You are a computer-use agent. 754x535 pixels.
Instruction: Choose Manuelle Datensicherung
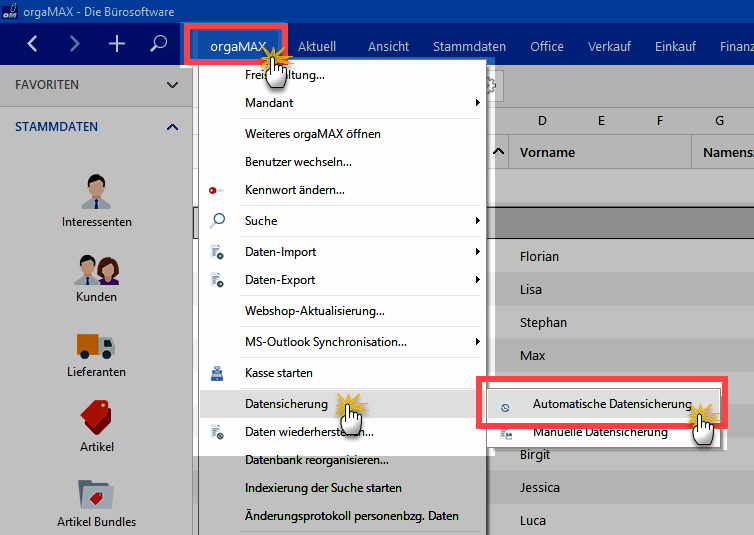603,432
